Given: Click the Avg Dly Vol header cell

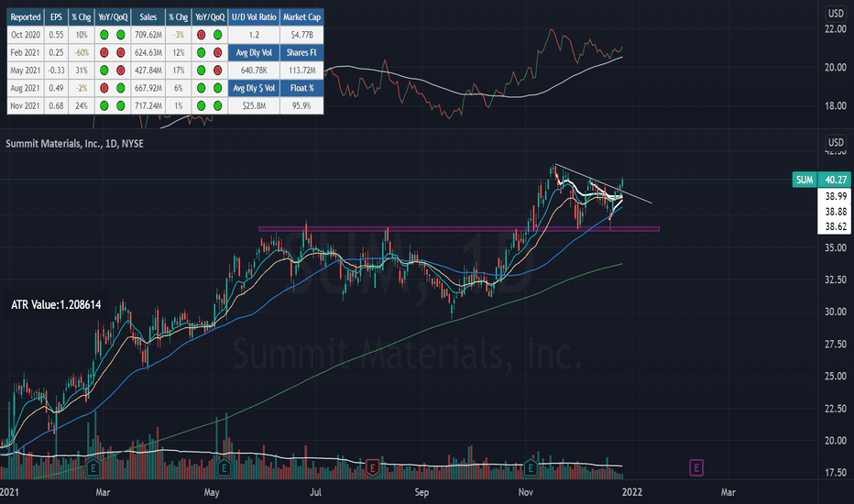Looking at the screenshot, I should [x=254, y=53].
